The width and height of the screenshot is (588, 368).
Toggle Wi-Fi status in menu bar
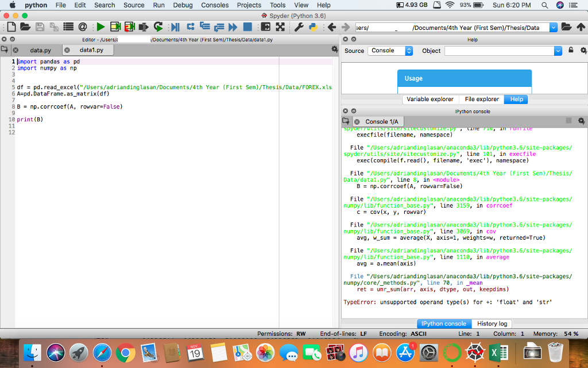coord(450,5)
